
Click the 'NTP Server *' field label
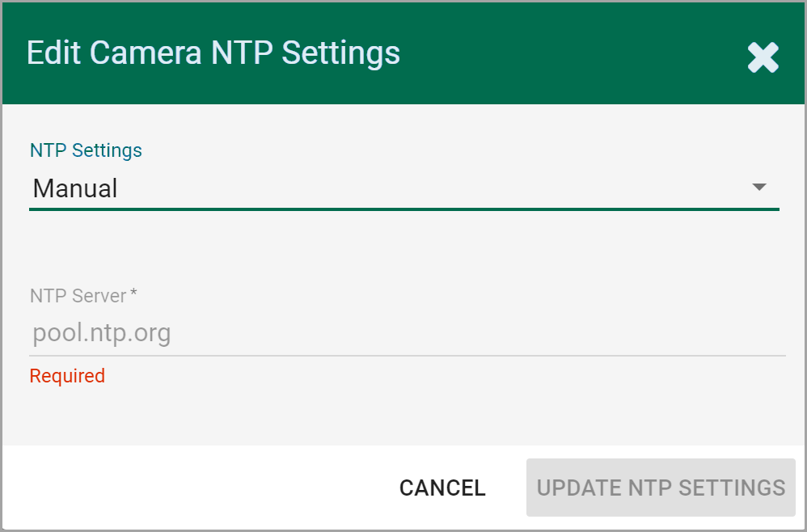78,296
